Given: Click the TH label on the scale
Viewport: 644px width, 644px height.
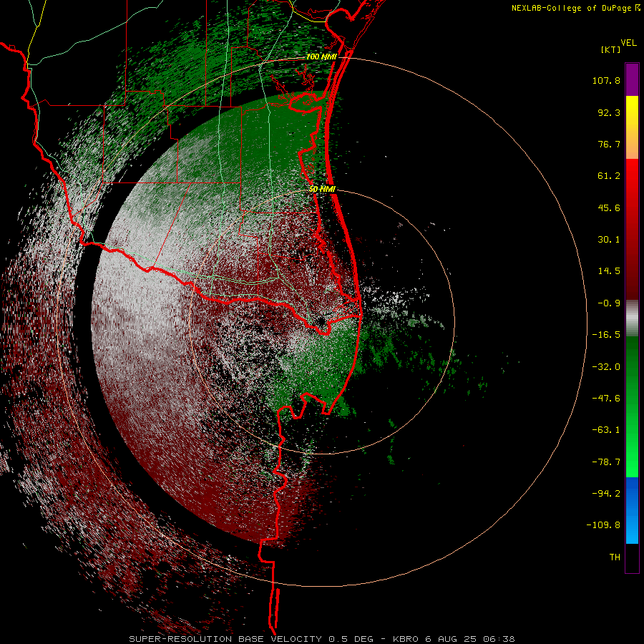Looking at the screenshot, I should click(x=615, y=557).
